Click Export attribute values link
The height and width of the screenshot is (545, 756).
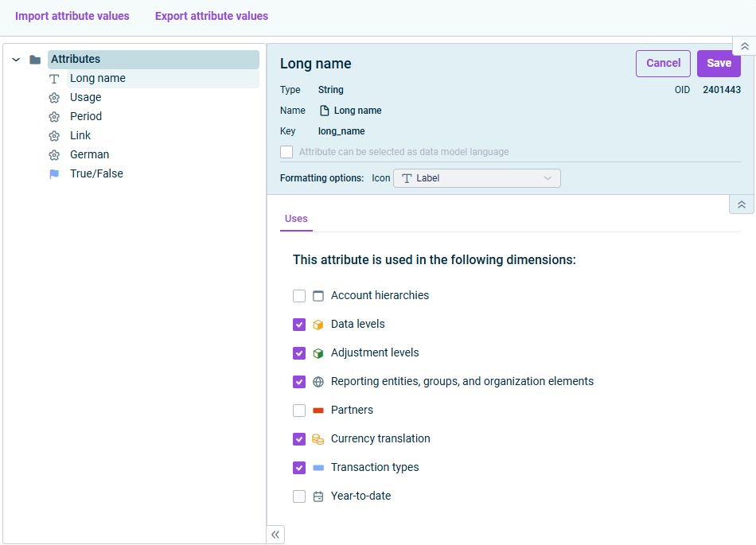tap(212, 16)
